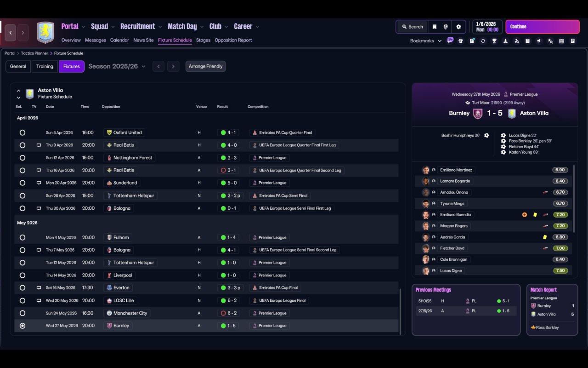Open the Messages tab
This screenshot has height=368, width=588.
(x=96, y=40)
